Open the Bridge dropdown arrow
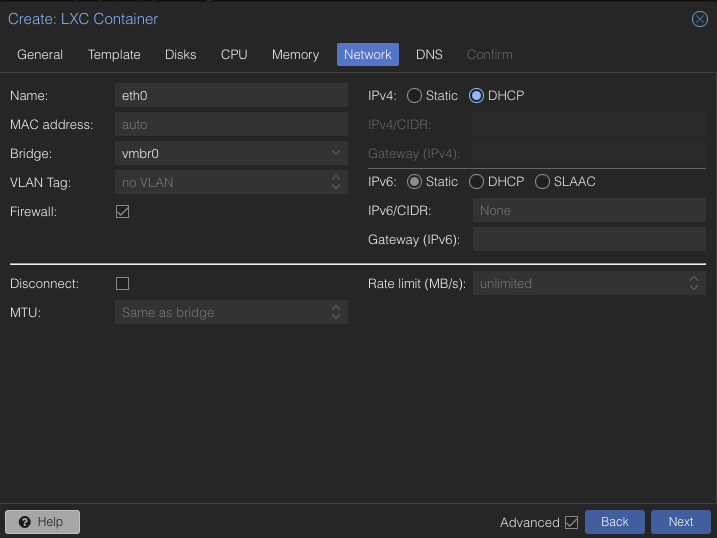 [336, 154]
